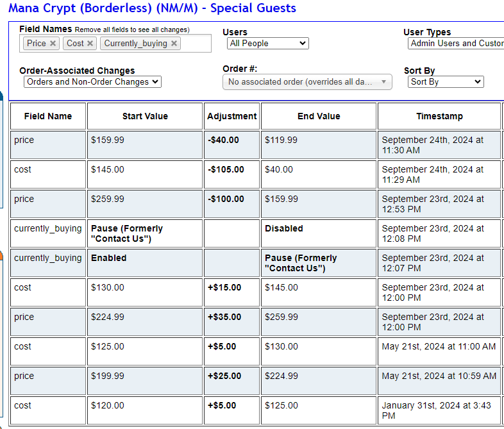Open the Order # associated order selector
Viewport: 504px width, 429px height.
307,82
